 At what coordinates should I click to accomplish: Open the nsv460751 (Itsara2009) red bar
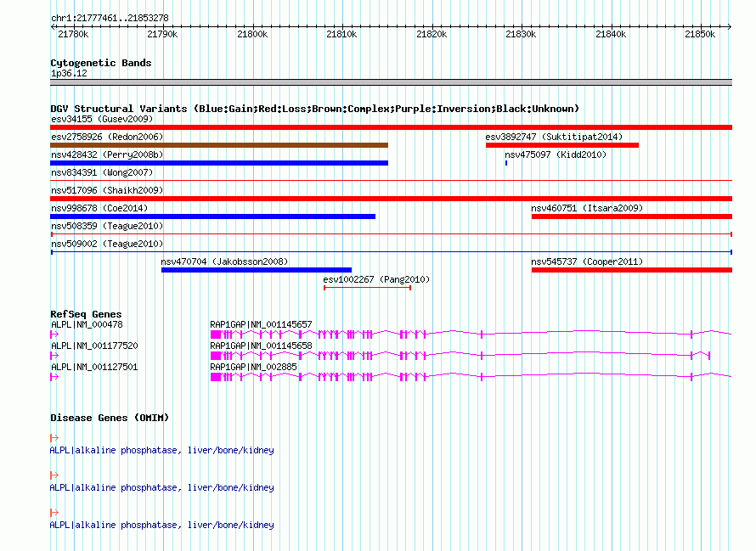632,216
